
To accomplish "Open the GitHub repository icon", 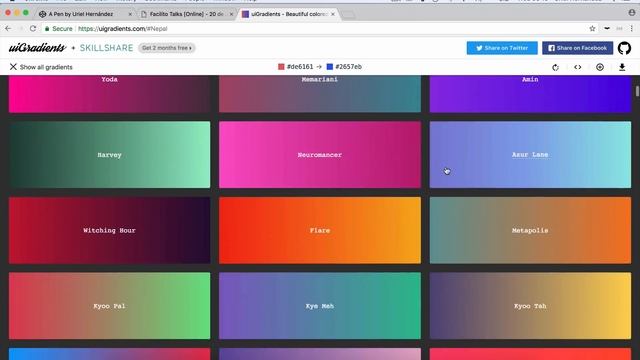I will (624, 48).
